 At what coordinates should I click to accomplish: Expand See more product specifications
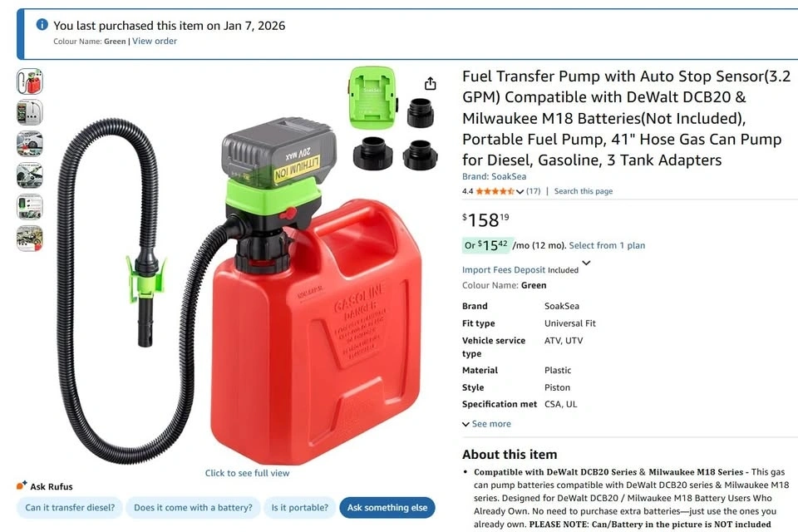point(486,424)
